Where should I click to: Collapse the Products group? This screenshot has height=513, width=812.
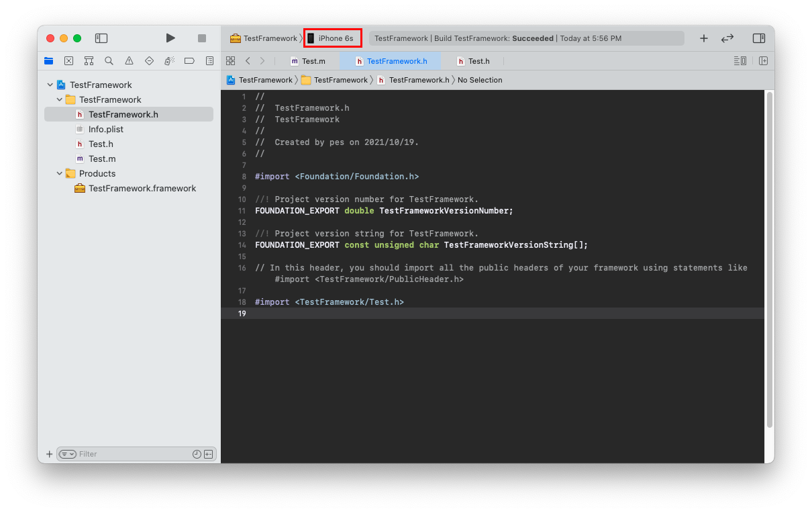coord(59,174)
